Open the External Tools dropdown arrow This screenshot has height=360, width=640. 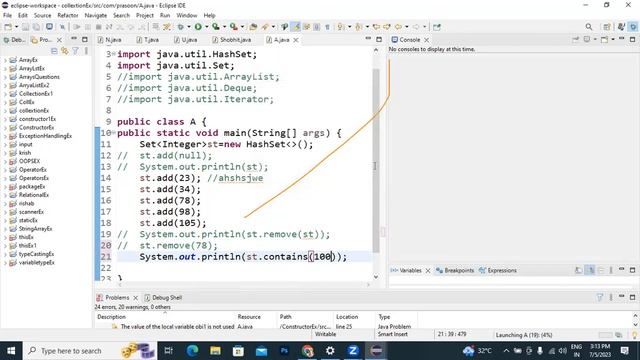pyautogui.click(x=242, y=27)
